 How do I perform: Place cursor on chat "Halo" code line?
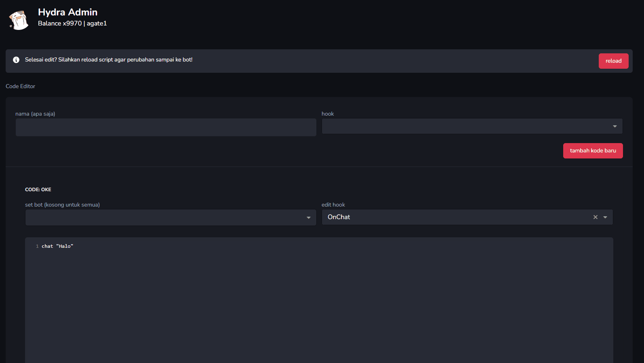[x=57, y=246]
